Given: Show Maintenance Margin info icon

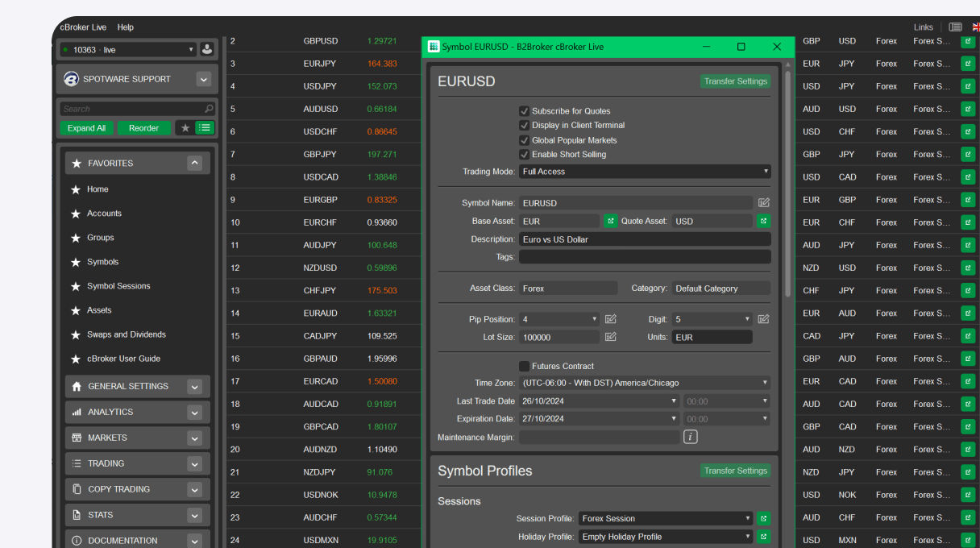Looking at the screenshot, I should click(x=691, y=437).
